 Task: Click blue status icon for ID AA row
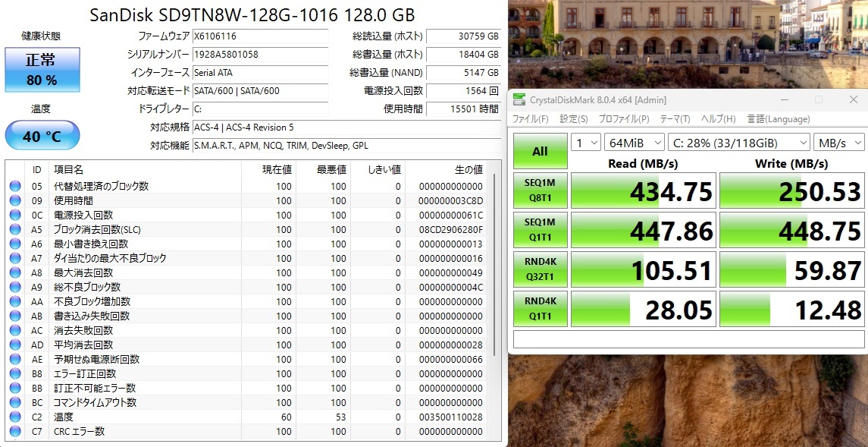click(x=15, y=301)
